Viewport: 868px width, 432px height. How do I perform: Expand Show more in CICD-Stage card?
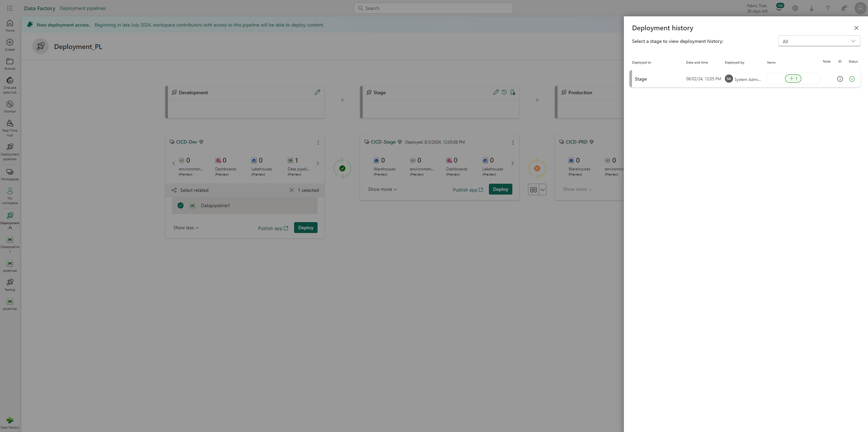[x=382, y=189]
